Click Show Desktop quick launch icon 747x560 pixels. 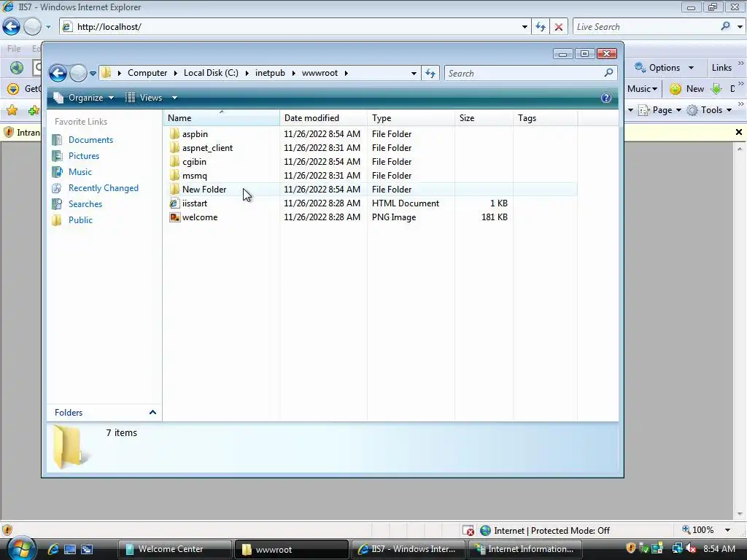(x=70, y=549)
